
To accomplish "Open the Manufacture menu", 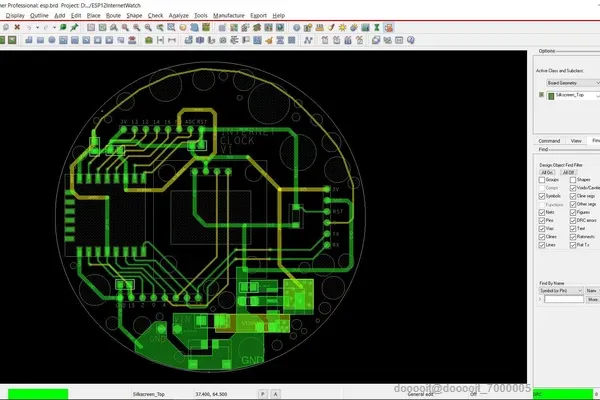I will [x=229, y=15].
